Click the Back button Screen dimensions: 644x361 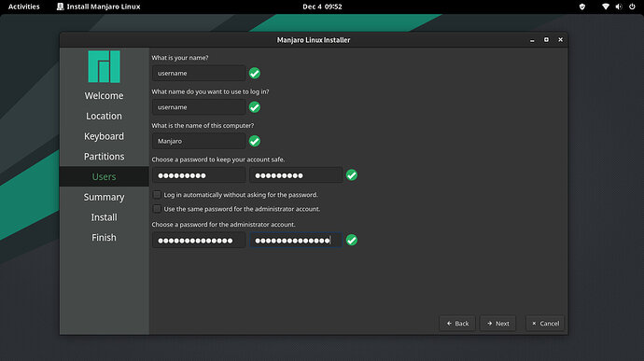(x=457, y=323)
